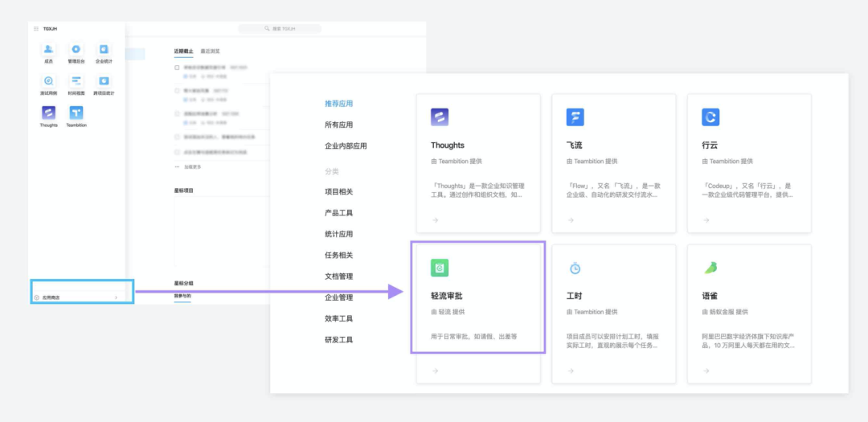This screenshot has height=422, width=868.
Task: Click the 工时 stopwatch logo
Action: 575,268
